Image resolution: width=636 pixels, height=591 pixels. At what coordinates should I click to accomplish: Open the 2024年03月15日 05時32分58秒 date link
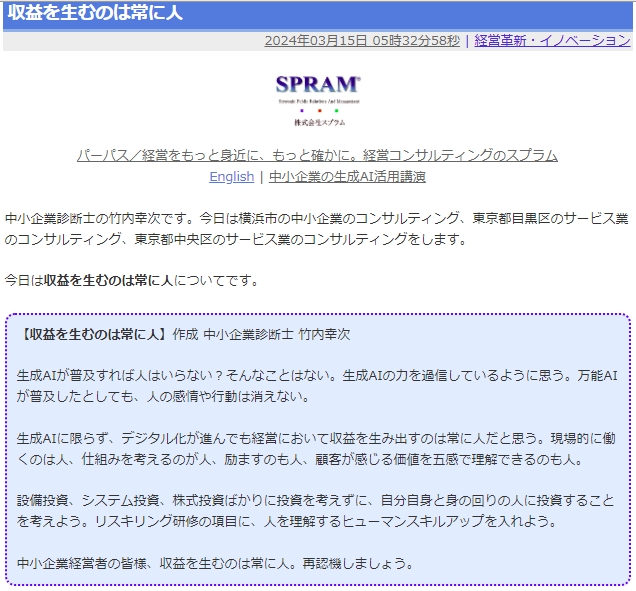[x=362, y=41]
